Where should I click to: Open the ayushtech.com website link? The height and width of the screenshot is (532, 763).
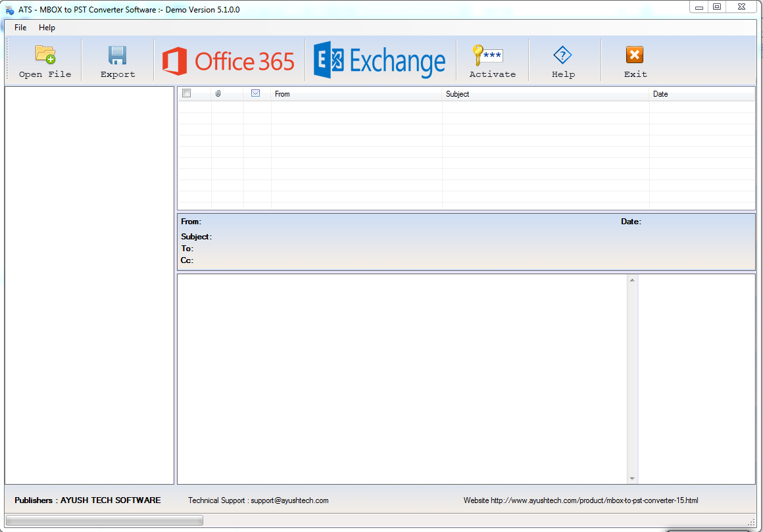click(594, 500)
